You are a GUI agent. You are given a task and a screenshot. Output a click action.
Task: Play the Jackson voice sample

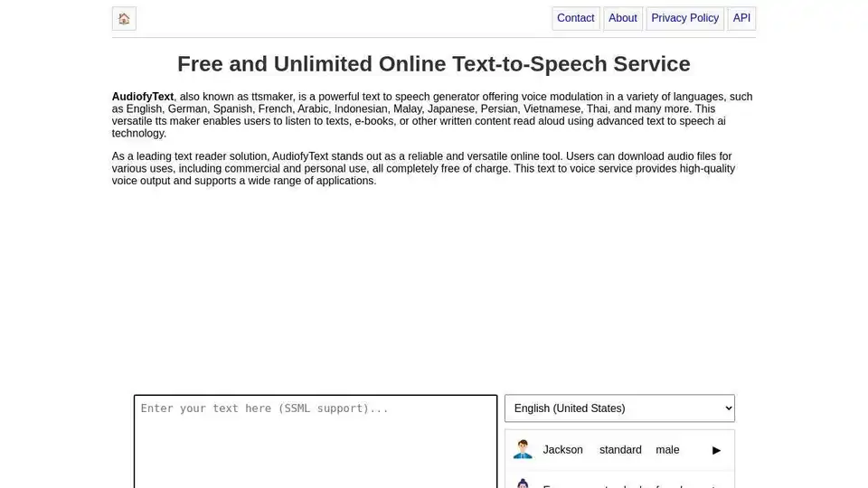tap(716, 450)
